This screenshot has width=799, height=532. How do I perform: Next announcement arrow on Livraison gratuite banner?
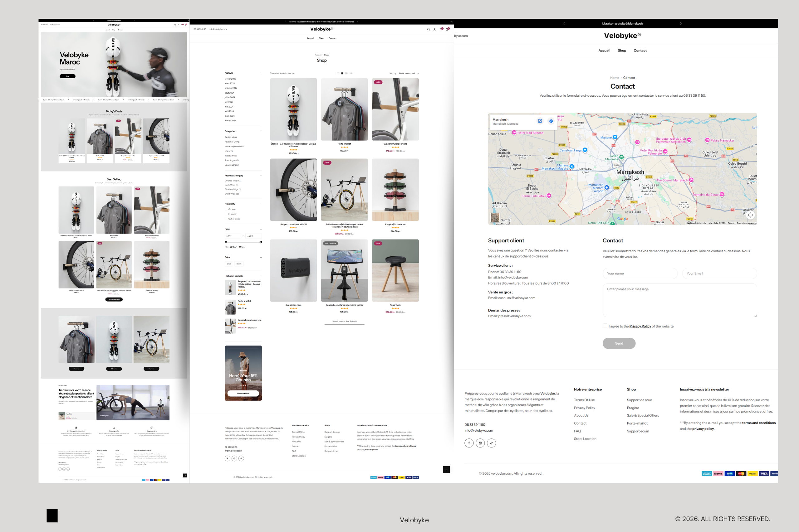(680, 23)
